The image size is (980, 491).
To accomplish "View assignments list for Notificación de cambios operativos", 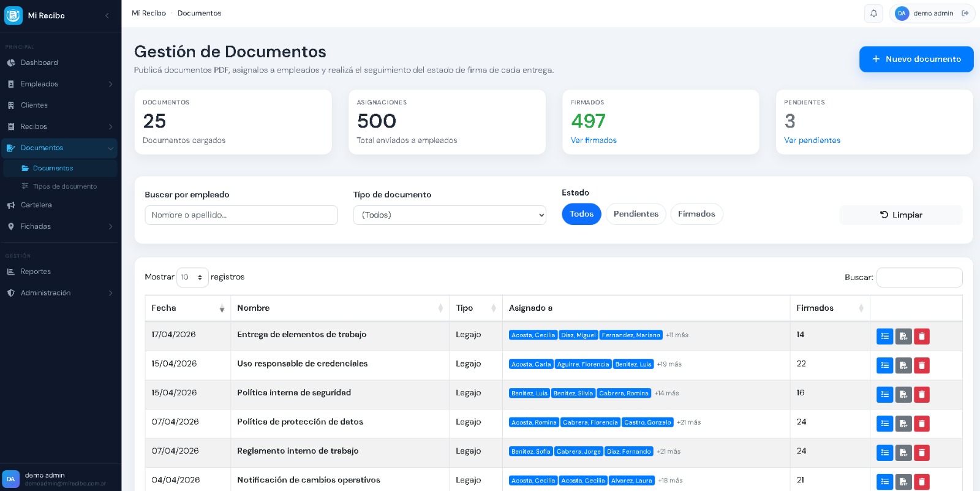I will [x=884, y=482].
